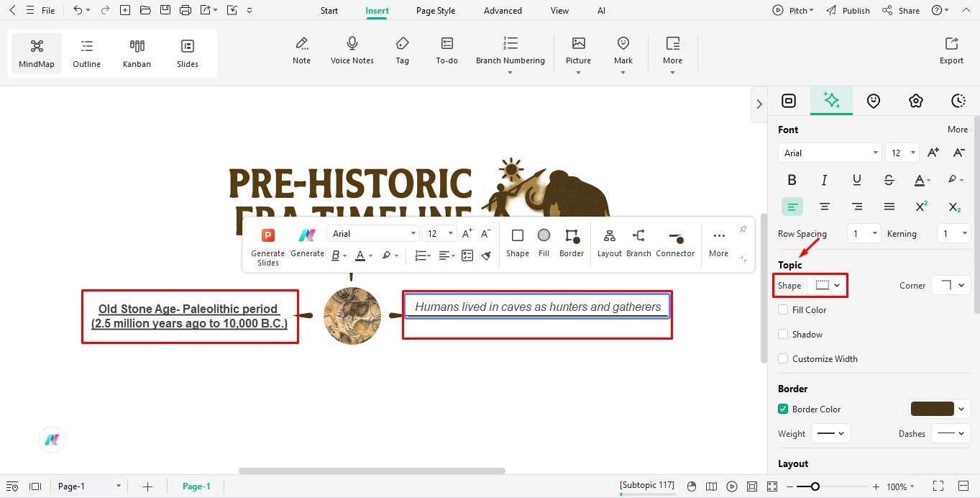Screen dimensions: 980x498
Task: Open font size 12 dropdown in right panel
Action: pos(902,153)
